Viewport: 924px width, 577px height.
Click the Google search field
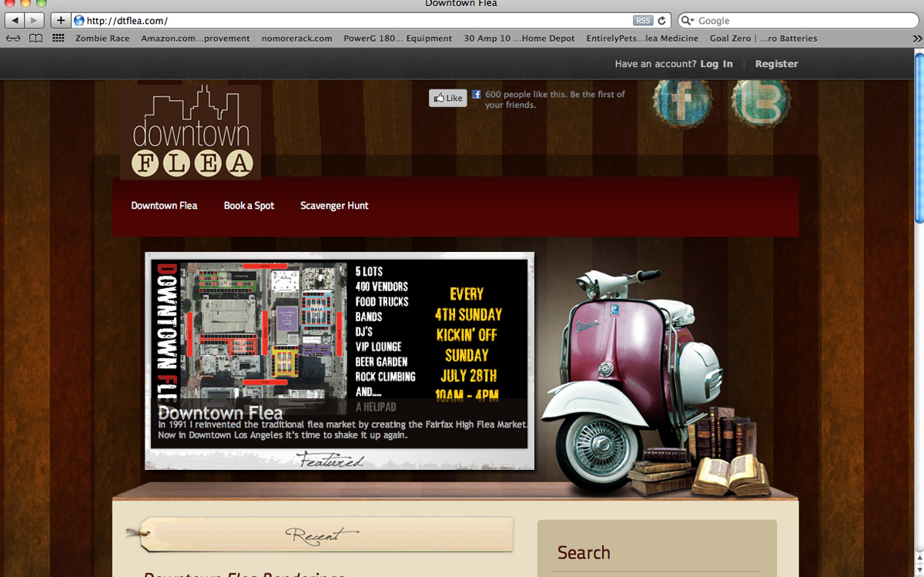798,21
